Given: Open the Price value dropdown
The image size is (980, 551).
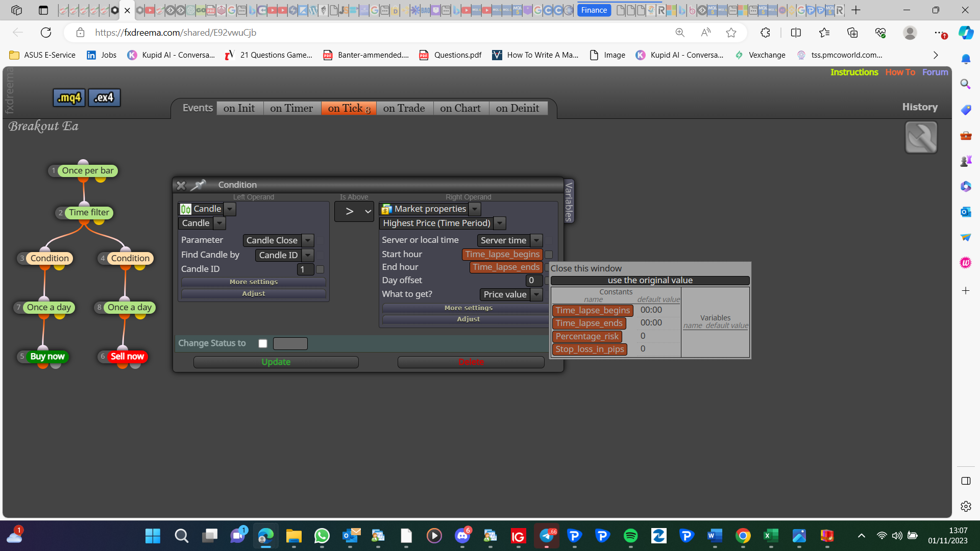Looking at the screenshot, I should pos(536,294).
